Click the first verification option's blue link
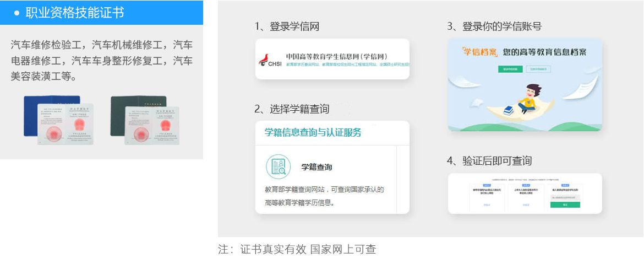The height and width of the screenshot is (258, 644). pyautogui.click(x=487, y=205)
